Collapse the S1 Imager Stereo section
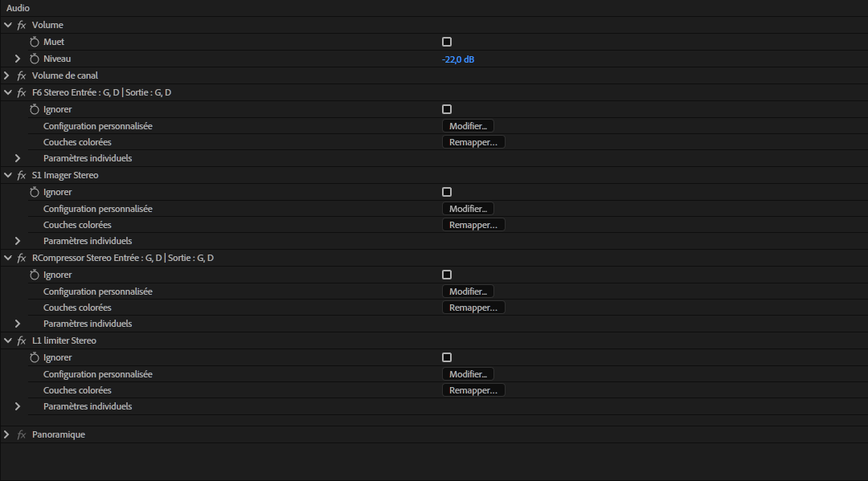Screen dimensions: 868x481 click(8, 175)
